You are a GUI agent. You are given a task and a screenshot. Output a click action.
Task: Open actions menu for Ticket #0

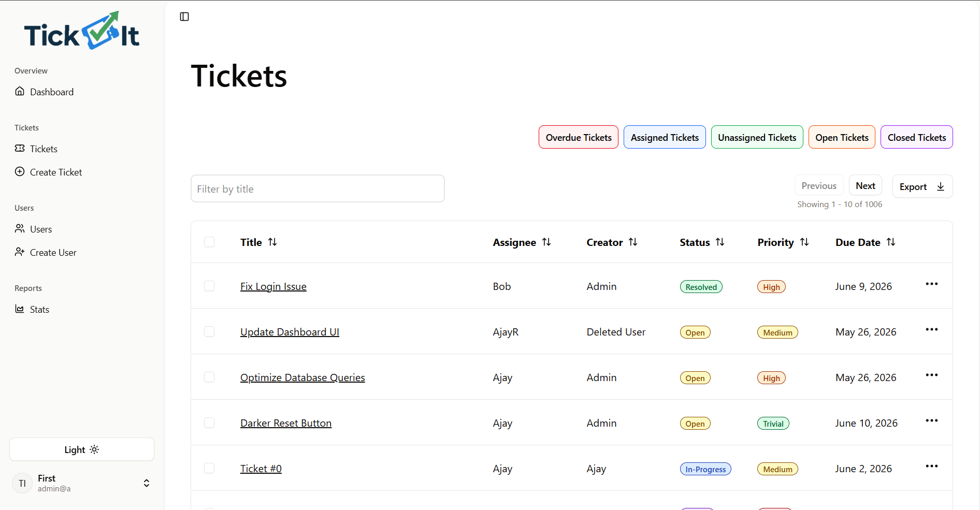(x=932, y=466)
